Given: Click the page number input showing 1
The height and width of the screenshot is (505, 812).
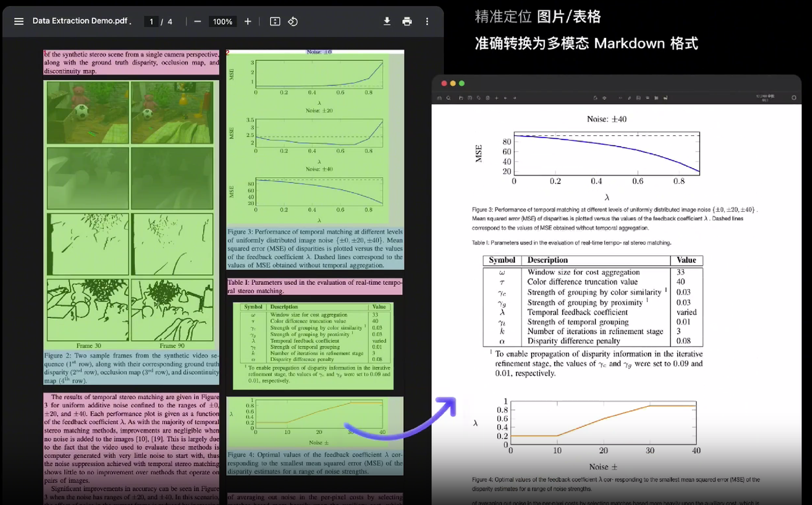Looking at the screenshot, I should (151, 21).
